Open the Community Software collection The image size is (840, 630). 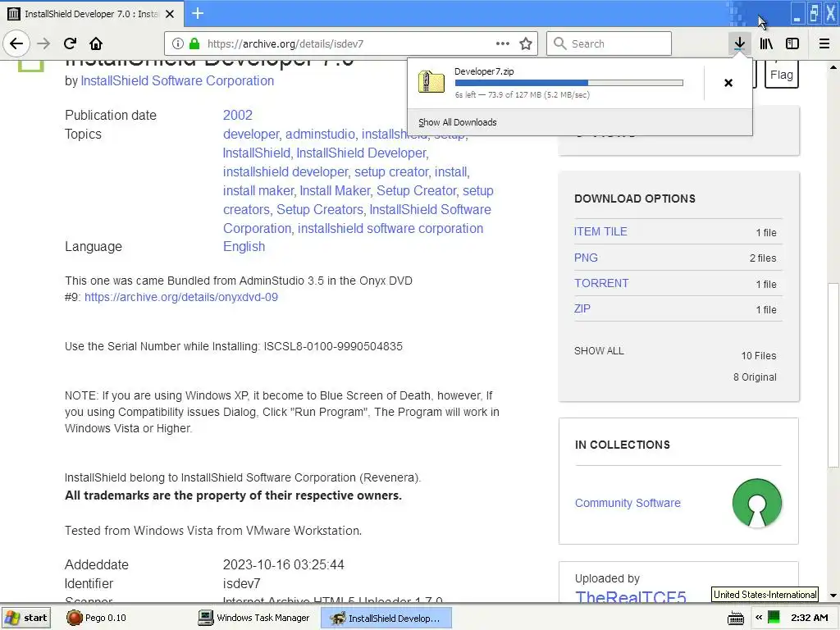(x=628, y=503)
